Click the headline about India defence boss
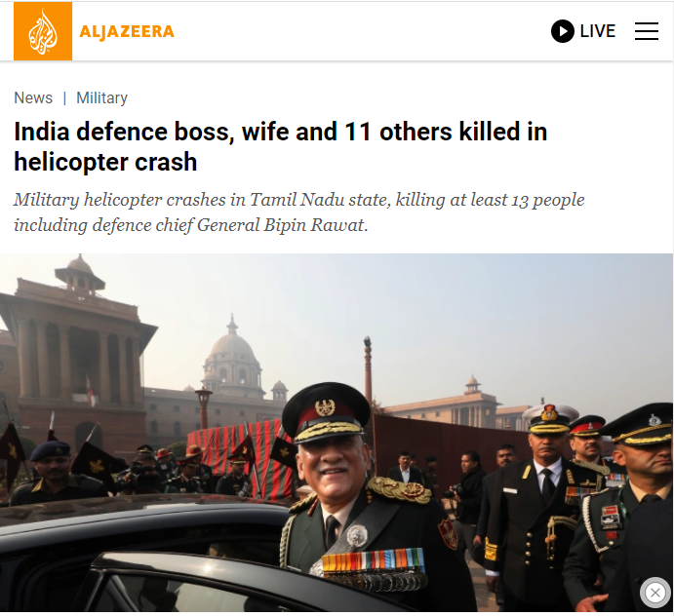The image size is (674, 616). (x=280, y=146)
